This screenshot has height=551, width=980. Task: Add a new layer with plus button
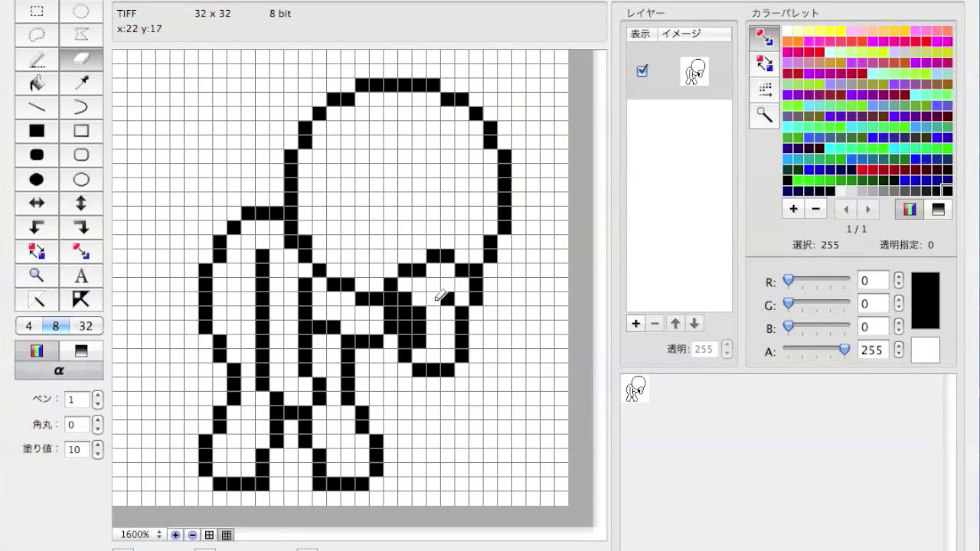point(635,324)
